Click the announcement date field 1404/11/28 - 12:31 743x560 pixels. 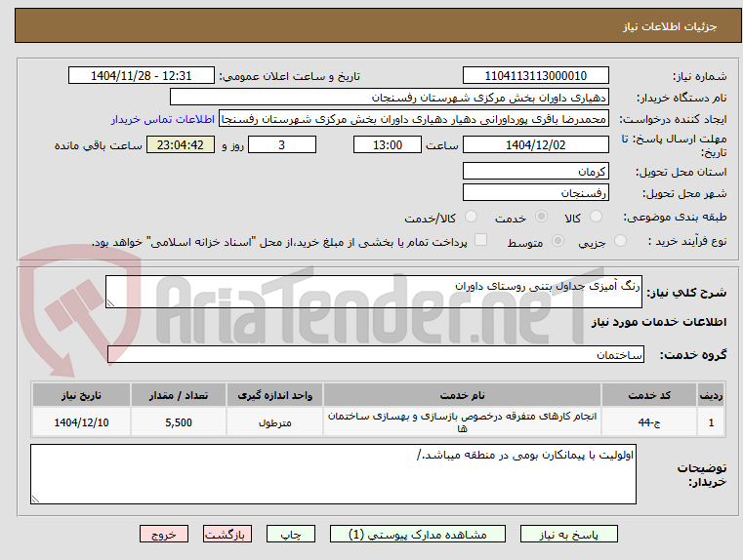point(142,76)
